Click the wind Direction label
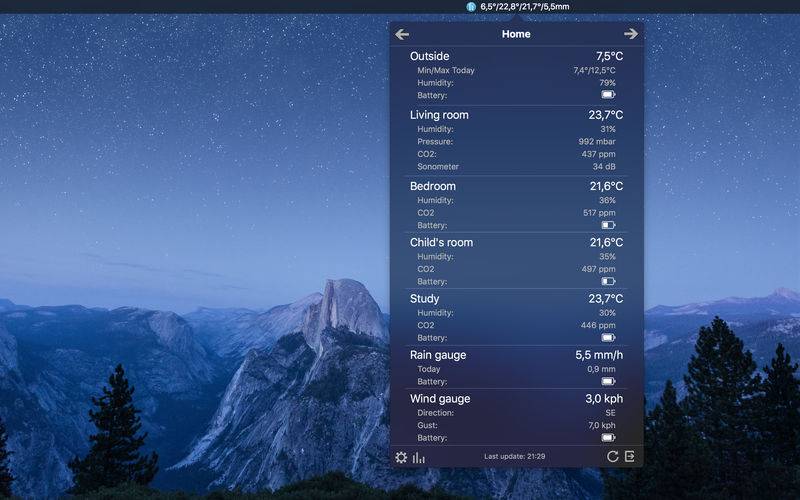Screen dimensions: 800x500 coord(435,413)
